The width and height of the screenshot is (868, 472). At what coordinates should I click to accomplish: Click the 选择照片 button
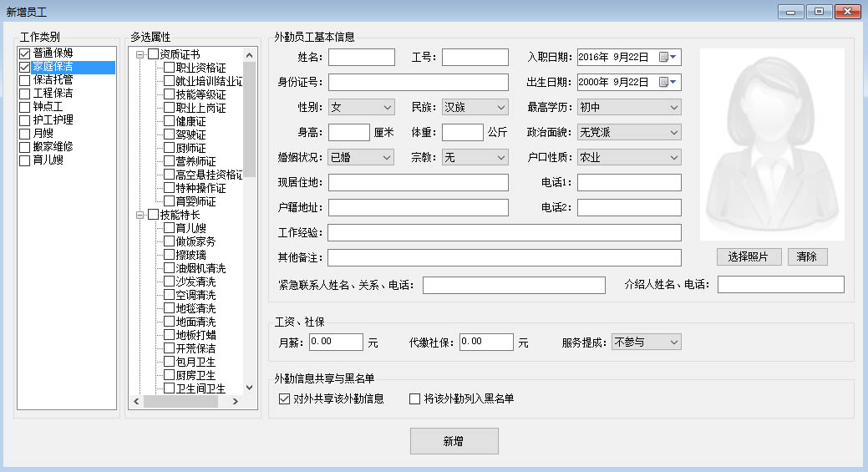749,256
